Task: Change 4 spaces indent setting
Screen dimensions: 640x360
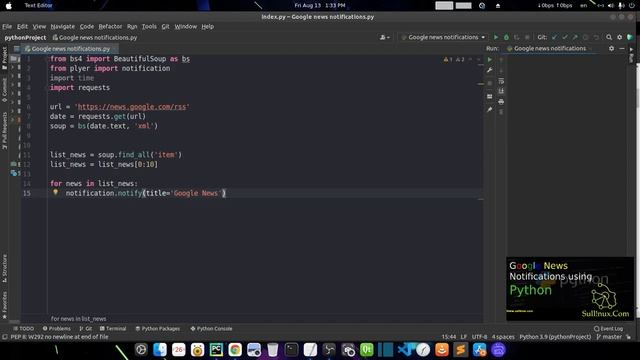Action: [503, 337]
